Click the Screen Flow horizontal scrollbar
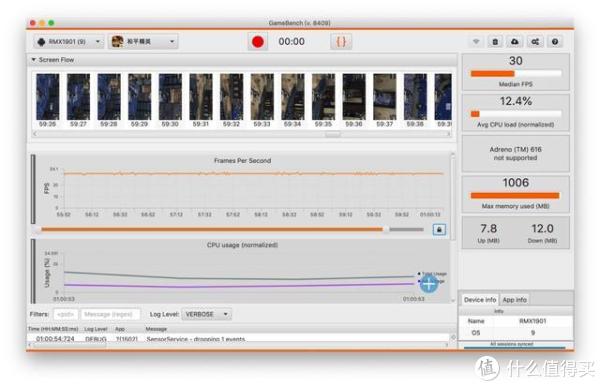The height and width of the screenshot is (386, 600). (242, 134)
